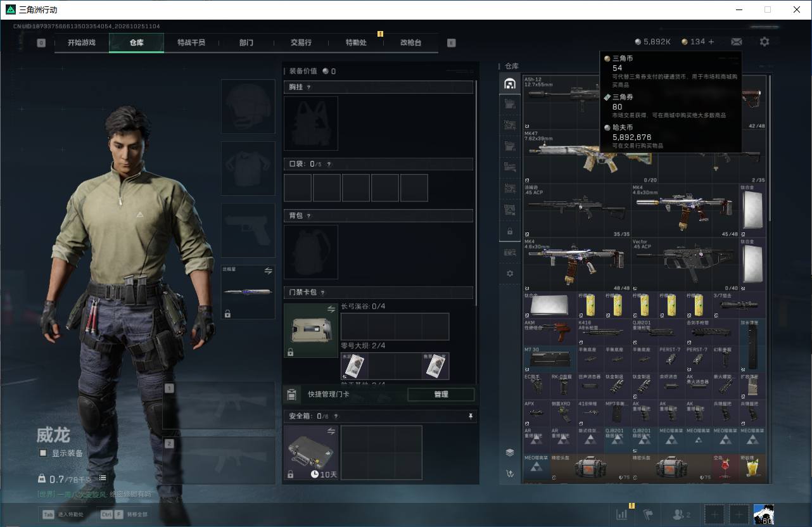Click the sort/organize icon at sidebar bottom
The height and width of the screenshot is (527, 812).
[x=509, y=473]
